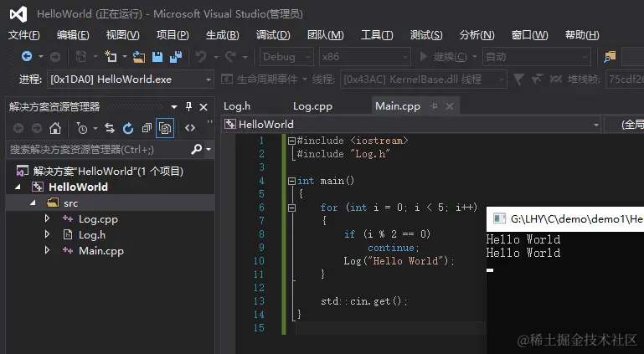
Task: Collapse the src folder arrow
Action: point(33,203)
